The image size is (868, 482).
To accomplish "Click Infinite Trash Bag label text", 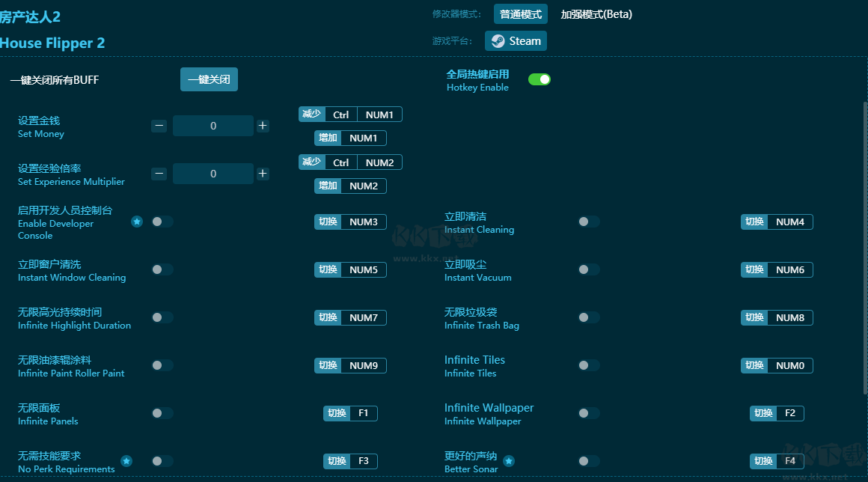I will (482, 326).
